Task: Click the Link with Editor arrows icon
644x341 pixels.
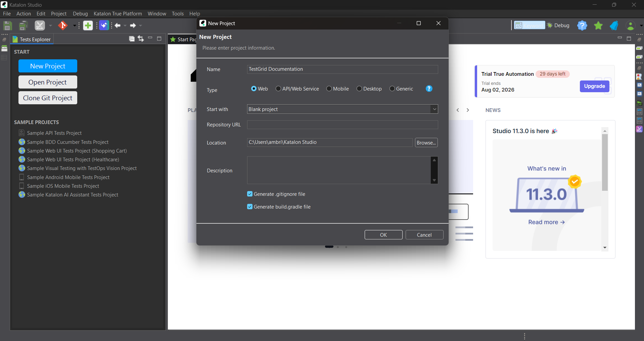Action: click(x=141, y=39)
